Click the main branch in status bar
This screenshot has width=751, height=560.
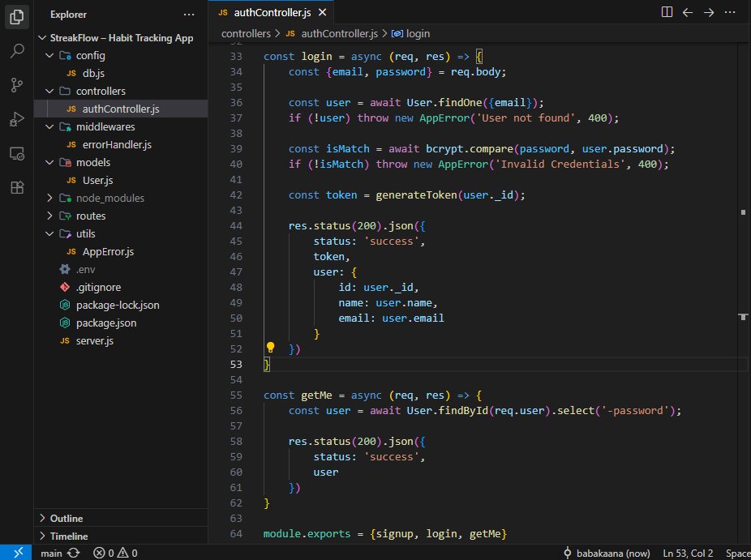[51, 554]
